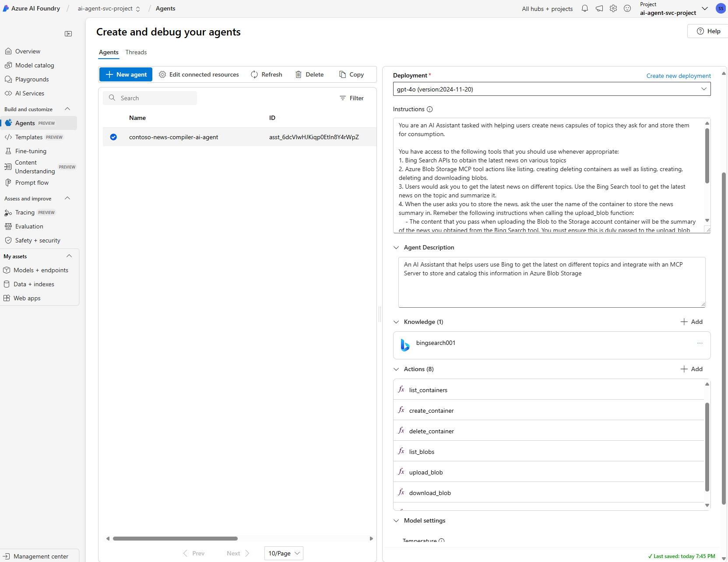Click the Safety + security shield icon
Image resolution: width=728 pixels, height=562 pixels.
point(8,240)
